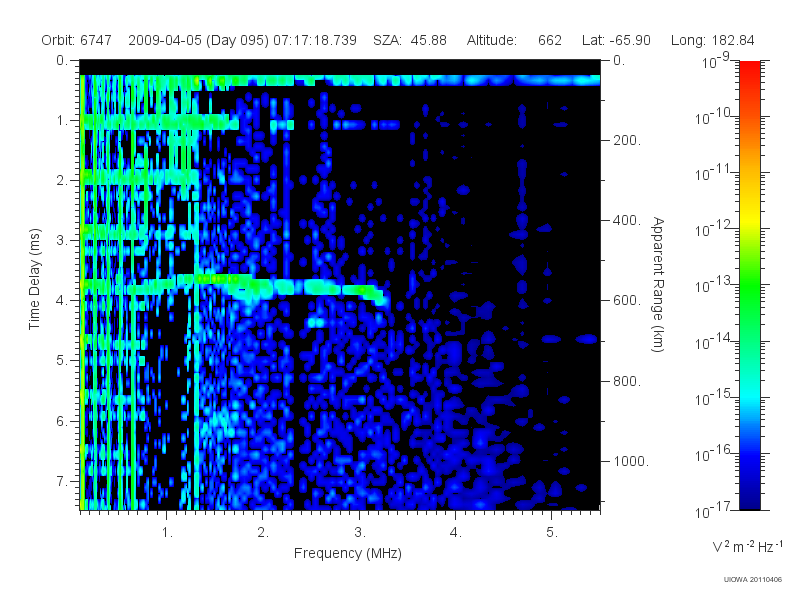Screen dimensions: 800x600
Task: Click the yellow region of the color scale
Action: tap(749, 218)
